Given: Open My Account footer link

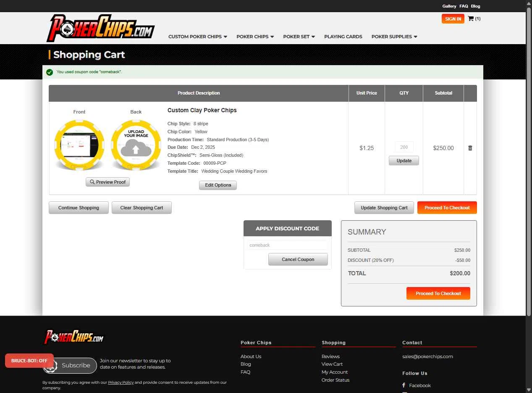Looking at the screenshot, I should pyautogui.click(x=335, y=372).
